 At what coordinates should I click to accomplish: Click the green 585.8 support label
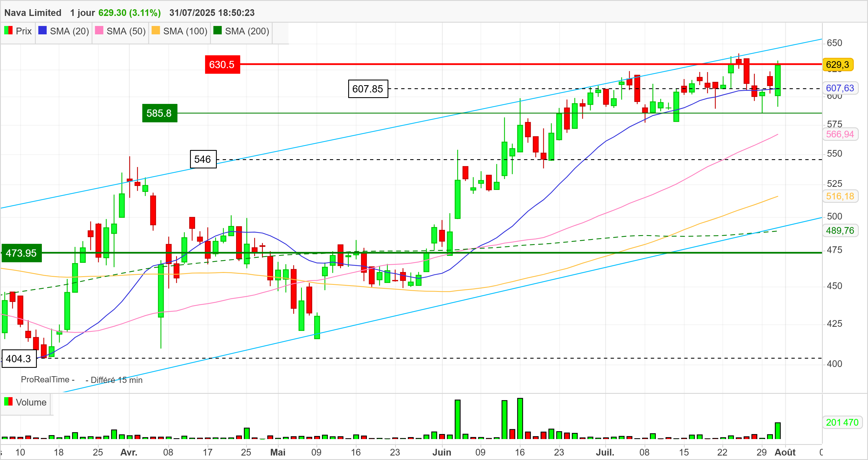[159, 113]
